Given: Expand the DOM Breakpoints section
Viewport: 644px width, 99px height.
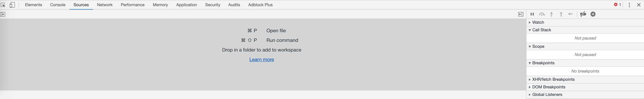Looking at the screenshot, I should 549,87.
